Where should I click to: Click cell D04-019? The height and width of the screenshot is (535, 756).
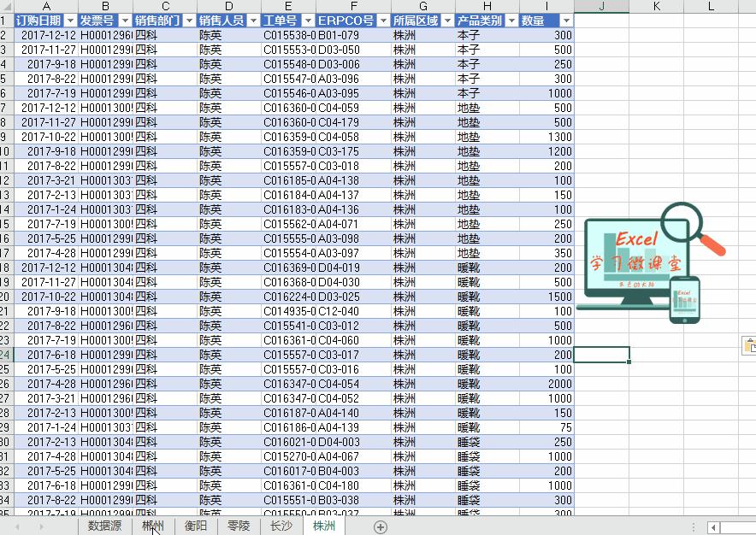(x=353, y=267)
